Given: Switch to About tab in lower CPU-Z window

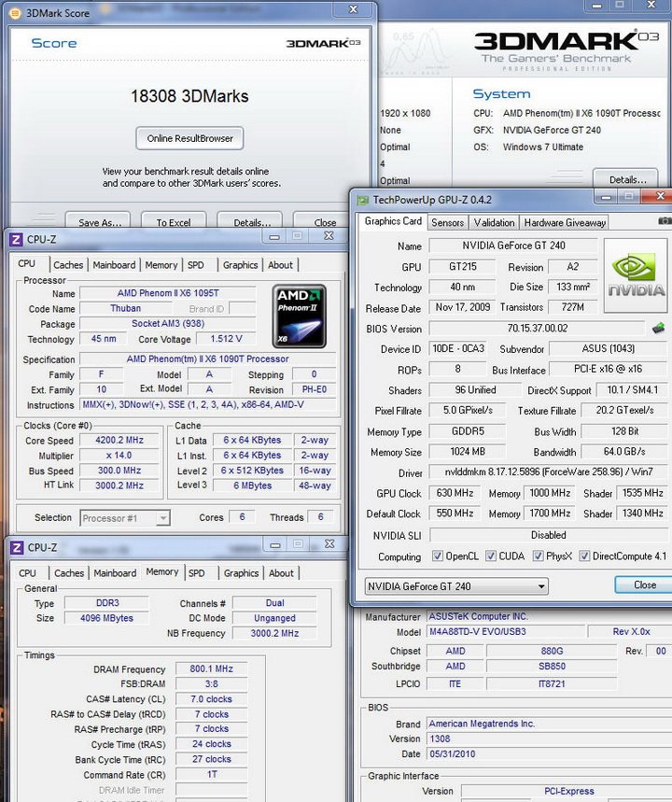Looking at the screenshot, I should pos(281,573).
